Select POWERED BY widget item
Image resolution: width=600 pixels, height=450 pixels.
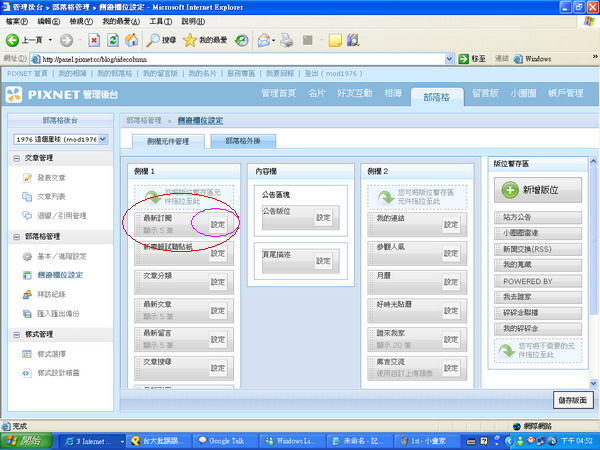tap(538, 281)
